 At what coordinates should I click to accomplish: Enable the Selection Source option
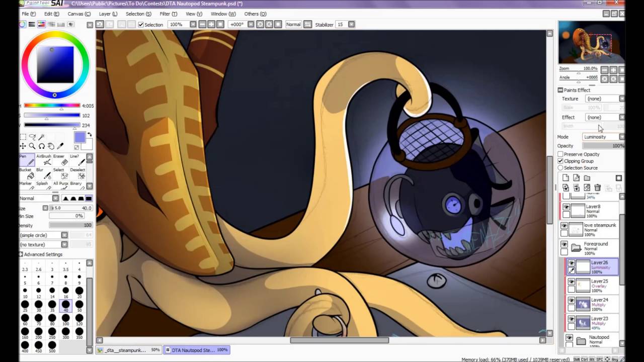(x=560, y=168)
